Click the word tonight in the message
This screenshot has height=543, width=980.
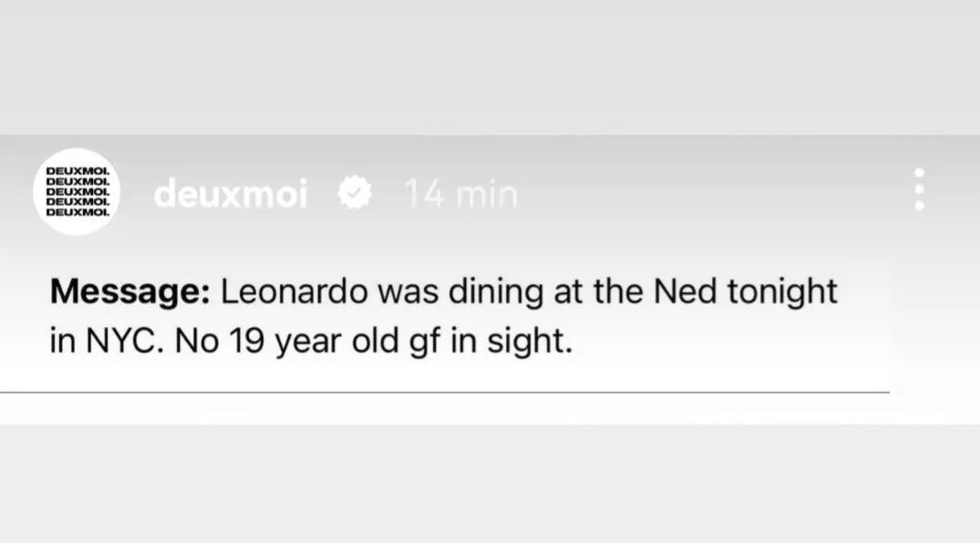782,292
